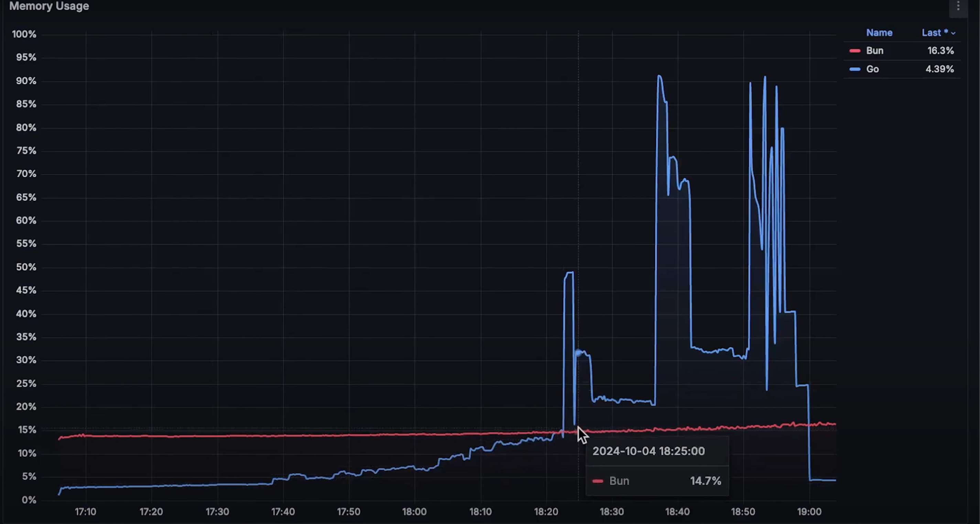Click the 18:00 label on the time axis
980x524 pixels.
tap(414, 512)
